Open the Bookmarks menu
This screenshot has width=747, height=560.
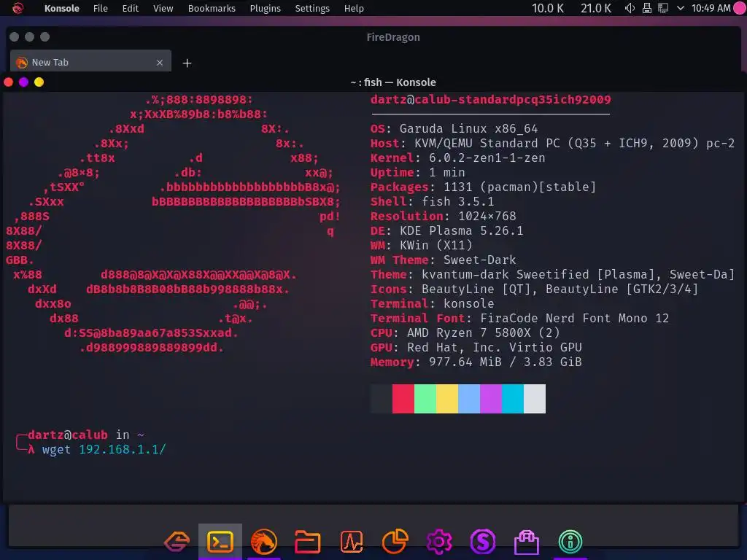[212, 9]
